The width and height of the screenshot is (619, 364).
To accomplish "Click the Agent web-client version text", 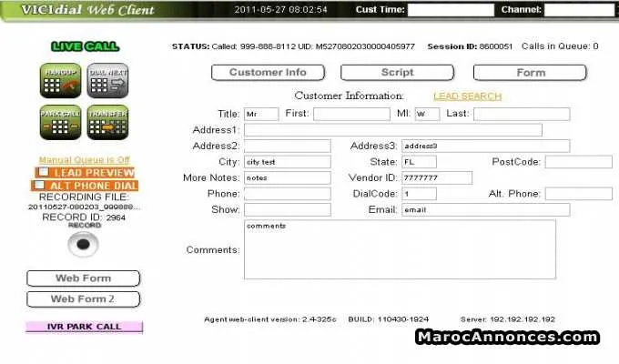I will [x=270, y=319].
